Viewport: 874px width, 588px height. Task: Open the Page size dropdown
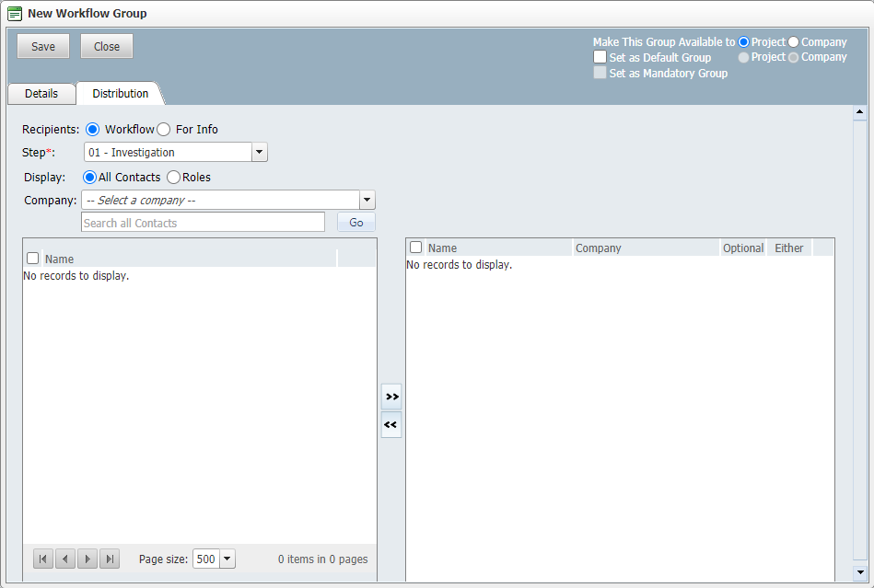227,559
